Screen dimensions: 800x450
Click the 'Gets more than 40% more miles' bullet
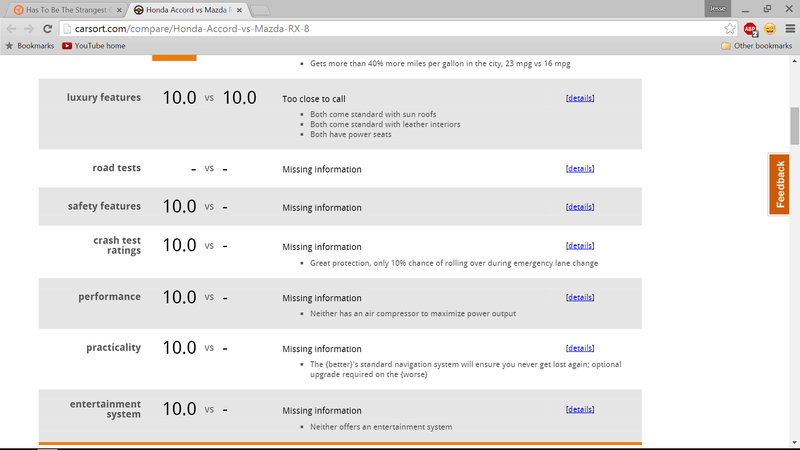click(x=440, y=63)
